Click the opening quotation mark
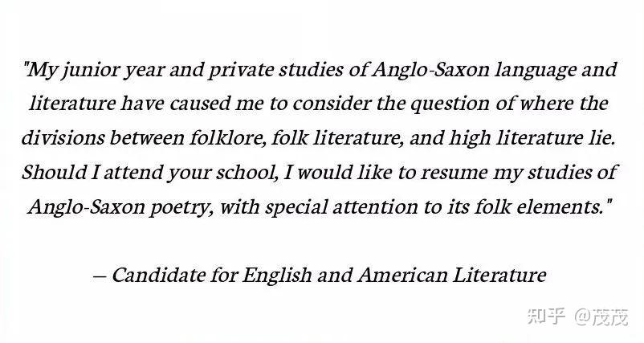This screenshot has width=644, height=343. [26, 64]
